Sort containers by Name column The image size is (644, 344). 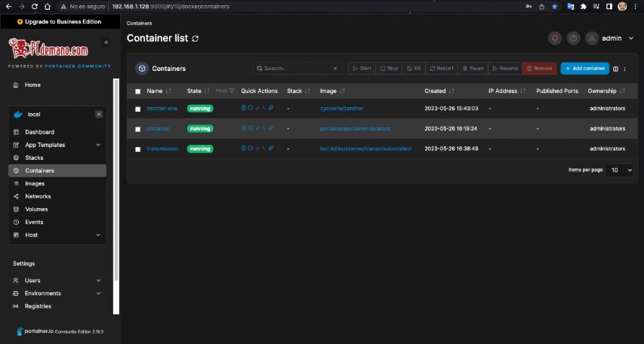click(159, 91)
